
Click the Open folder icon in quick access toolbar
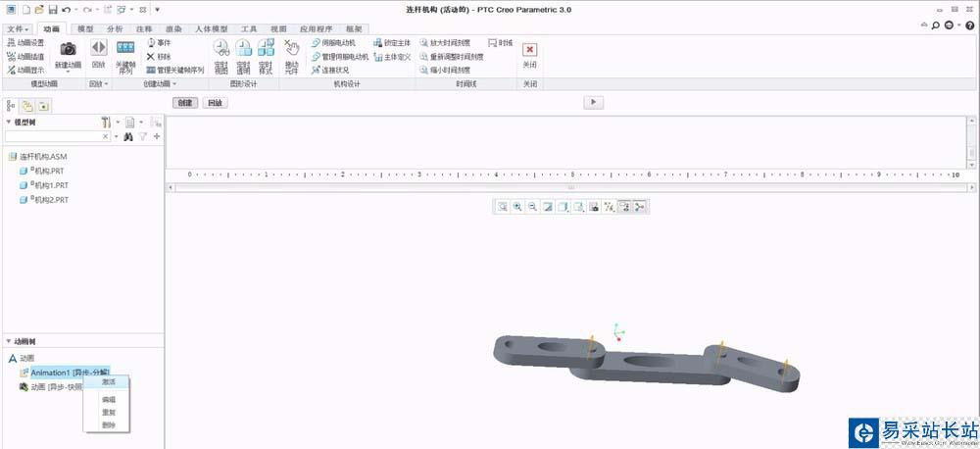click(x=39, y=10)
